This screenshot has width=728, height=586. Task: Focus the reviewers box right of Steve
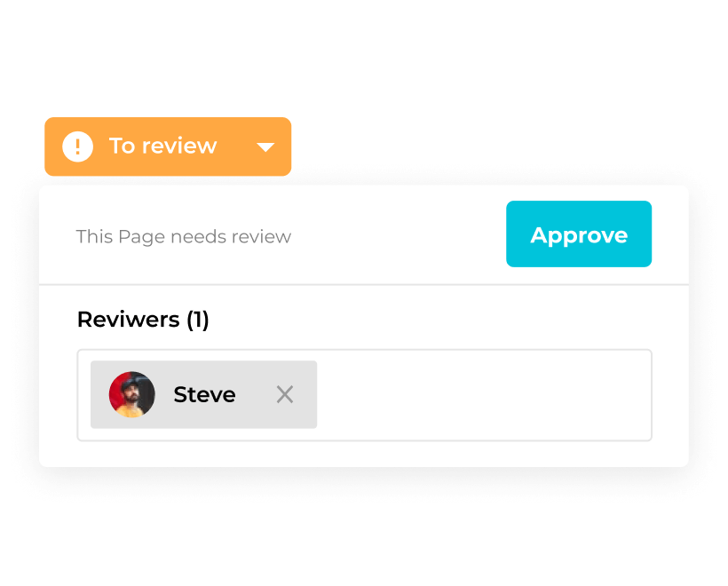484,395
